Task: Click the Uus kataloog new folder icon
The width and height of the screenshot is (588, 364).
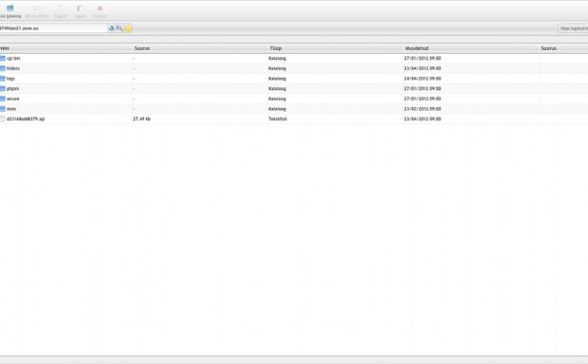Action: pyautogui.click(x=10, y=8)
